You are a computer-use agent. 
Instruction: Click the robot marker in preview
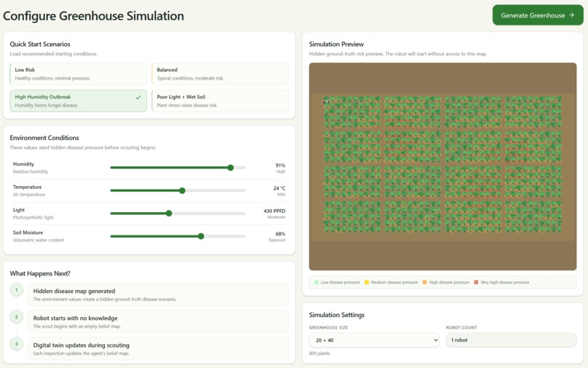click(326, 101)
